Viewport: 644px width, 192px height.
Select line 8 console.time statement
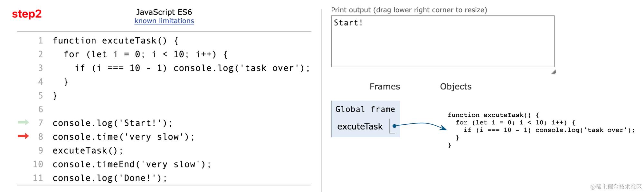pos(123,137)
